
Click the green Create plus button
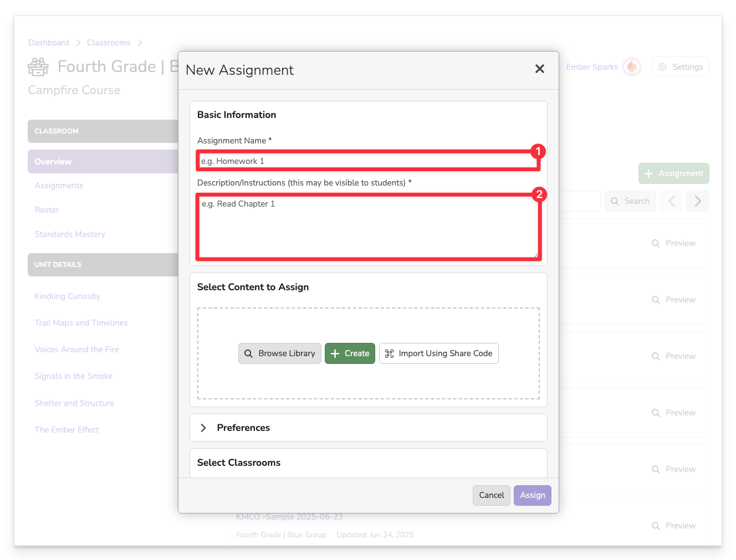(350, 353)
